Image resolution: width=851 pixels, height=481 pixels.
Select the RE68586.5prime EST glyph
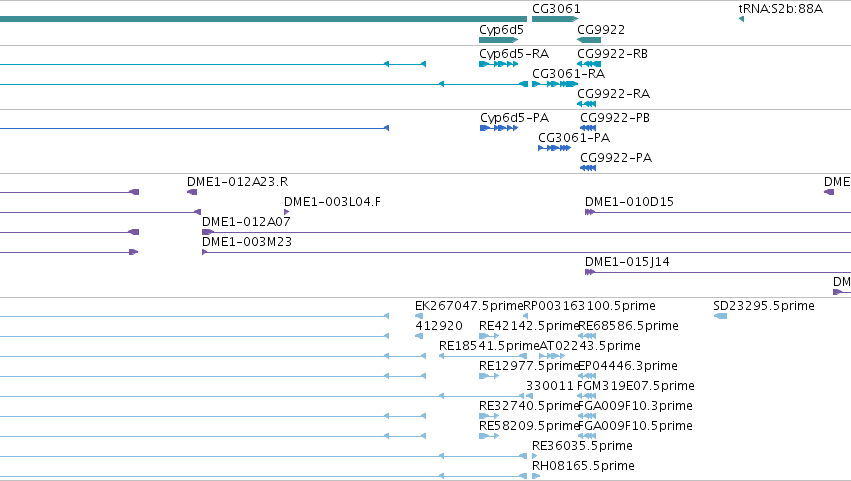pos(587,336)
